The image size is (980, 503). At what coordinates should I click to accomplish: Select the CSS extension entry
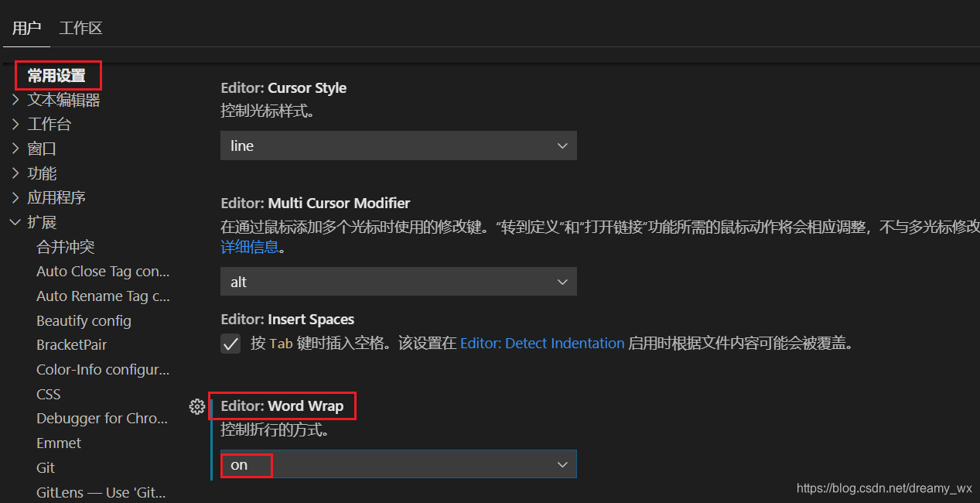(x=48, y=394)
